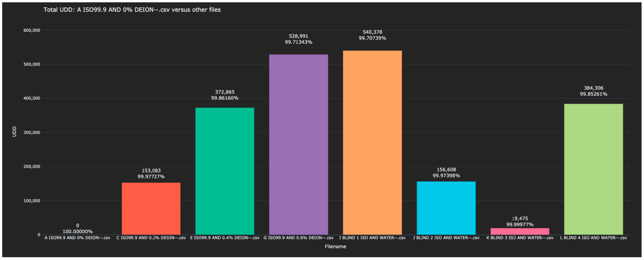Select the purple G ISO99.9 0.6% DEION bar
Image resolution: width=644 pixels, height=260 pixels.
(x=298, y=144)
